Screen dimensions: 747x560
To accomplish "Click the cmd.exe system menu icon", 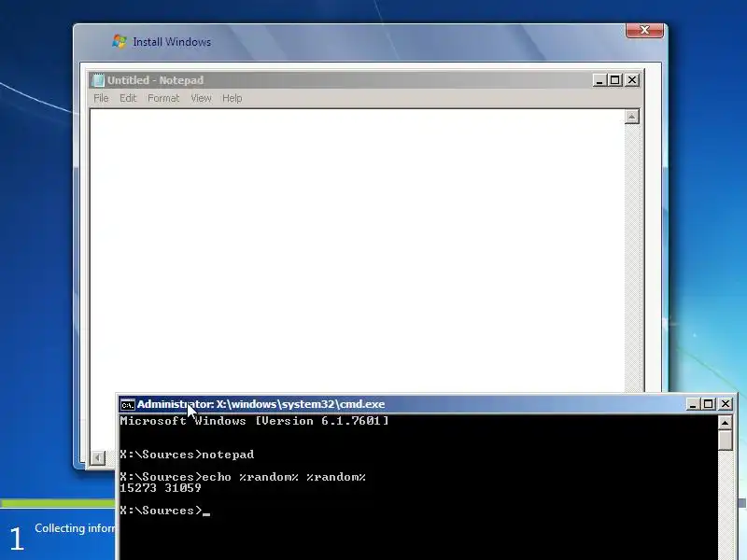I will 127,404.
